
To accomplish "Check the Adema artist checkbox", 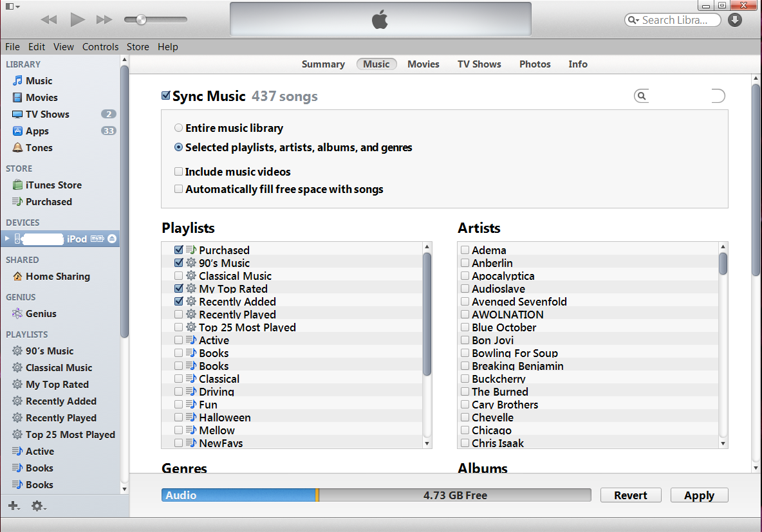I will [465, 250].
